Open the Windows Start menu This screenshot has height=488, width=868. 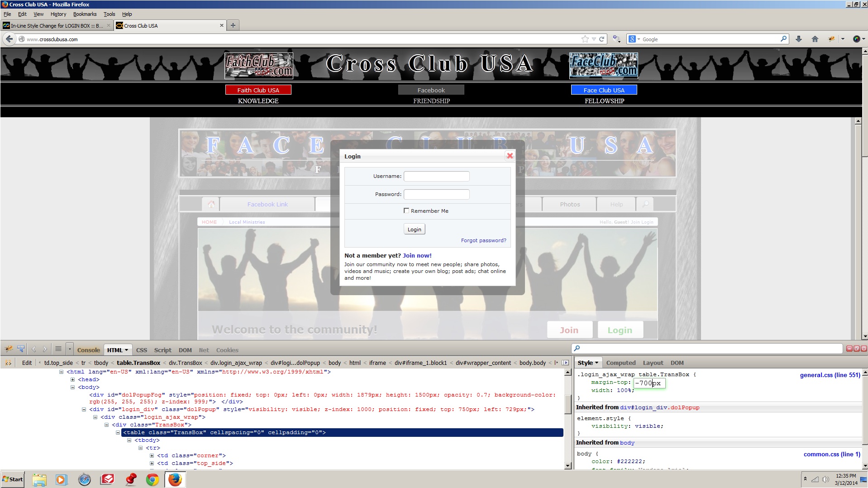tap(13, 479)
